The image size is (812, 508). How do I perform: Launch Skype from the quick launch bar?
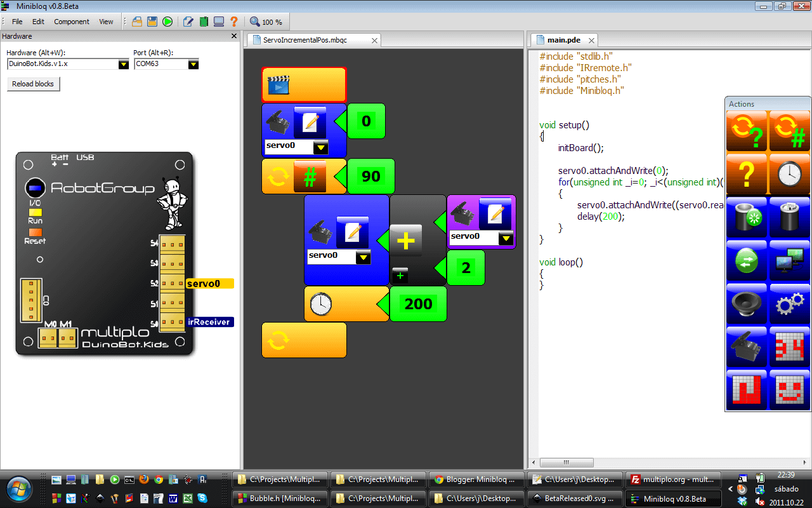[x=202, y=498]
